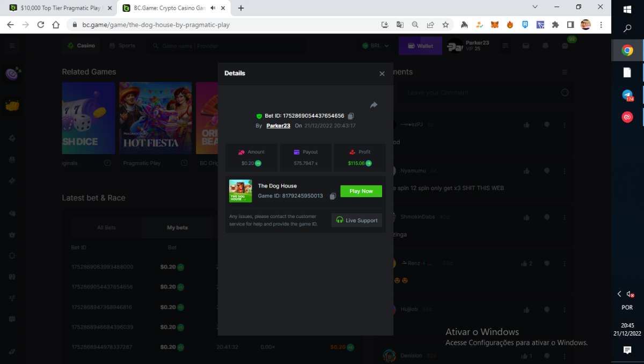Bookmark this page with the star icon
The width and height of the screenshot is (644, 364).
pyautogui.click(x=445, y=25)
